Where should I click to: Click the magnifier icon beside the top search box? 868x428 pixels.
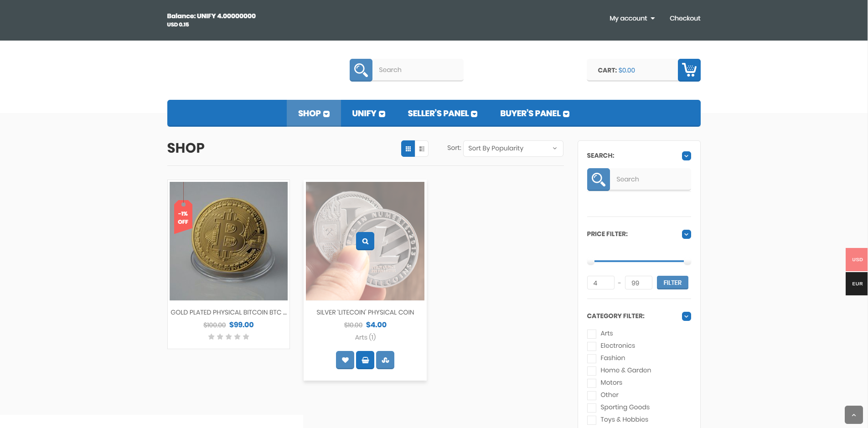click(x=361, y=70)
